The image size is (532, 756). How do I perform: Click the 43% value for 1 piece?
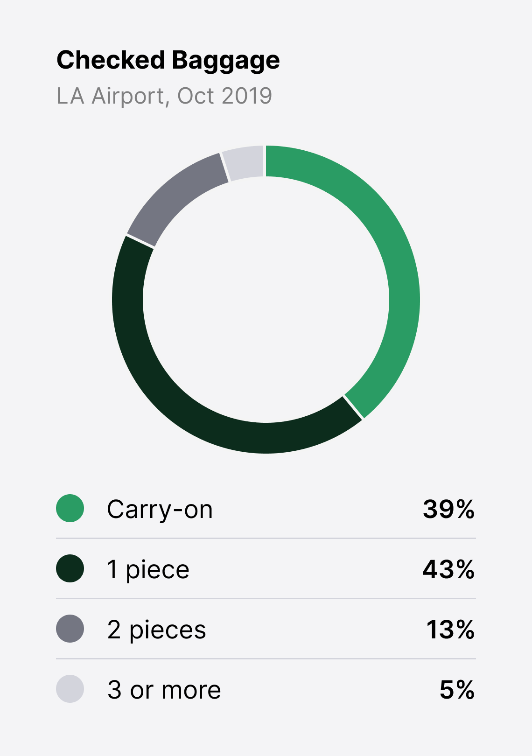click(x=448, y=569)
